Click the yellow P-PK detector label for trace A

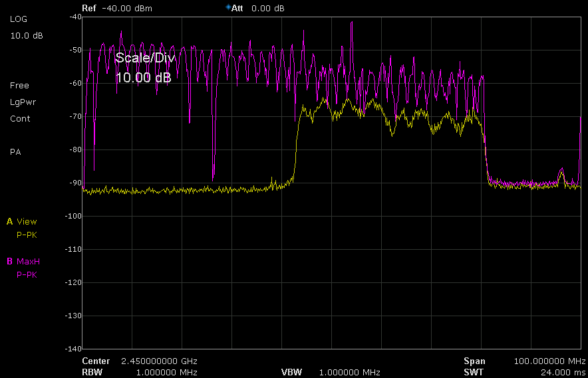27,235
